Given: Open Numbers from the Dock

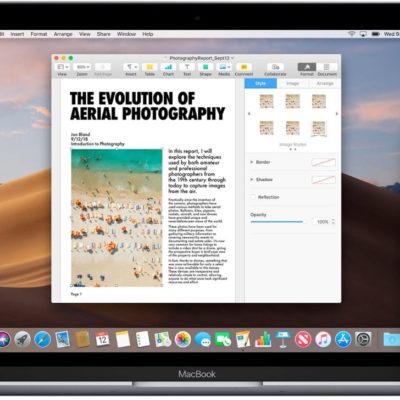Looking at the screenshot, I should [263, 340].
